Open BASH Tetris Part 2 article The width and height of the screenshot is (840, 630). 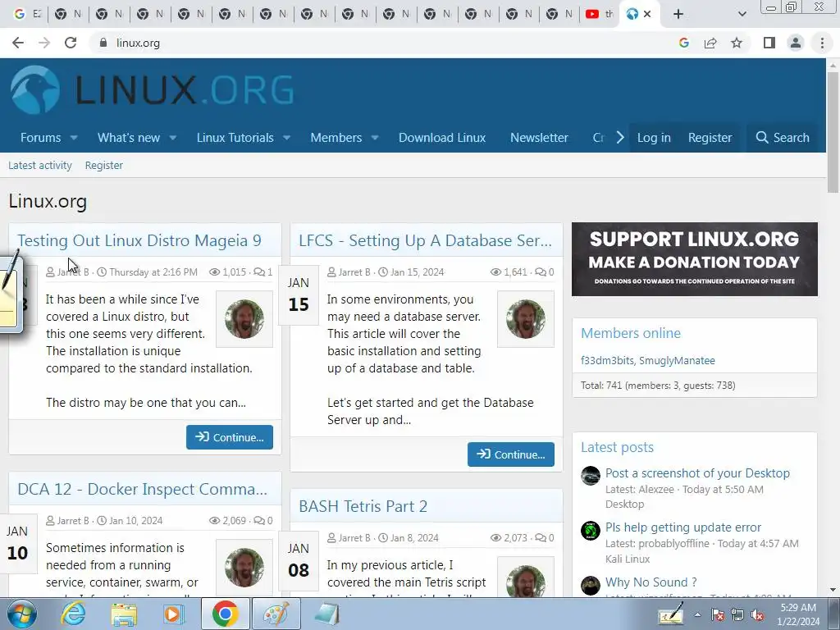coord(363,506)
